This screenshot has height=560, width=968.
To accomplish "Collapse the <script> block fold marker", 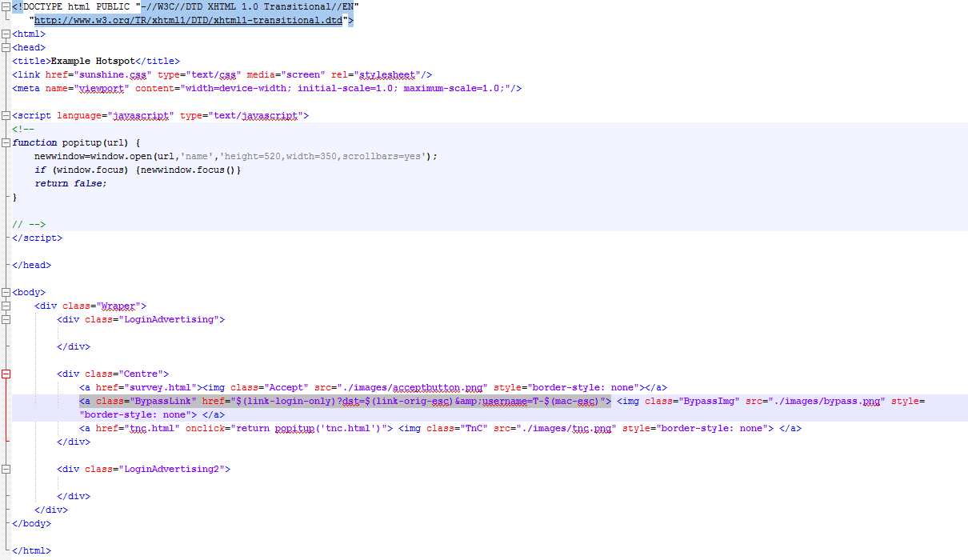I will pos(6,116).
